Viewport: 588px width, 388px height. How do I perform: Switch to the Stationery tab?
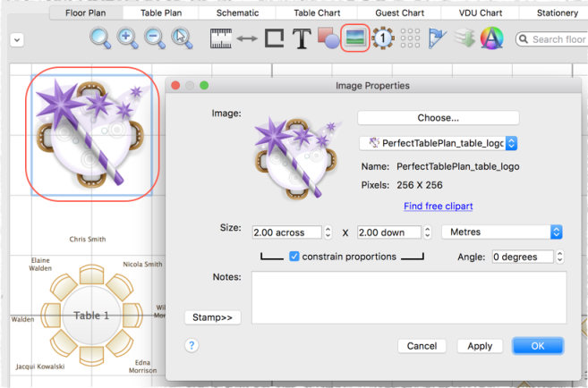point(558,13)
